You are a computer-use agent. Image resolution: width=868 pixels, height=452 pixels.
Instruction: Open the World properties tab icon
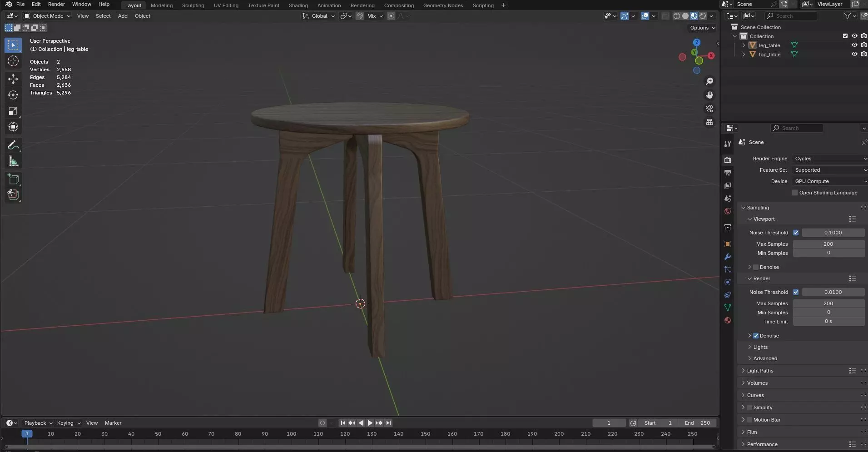tap(728, 211)
